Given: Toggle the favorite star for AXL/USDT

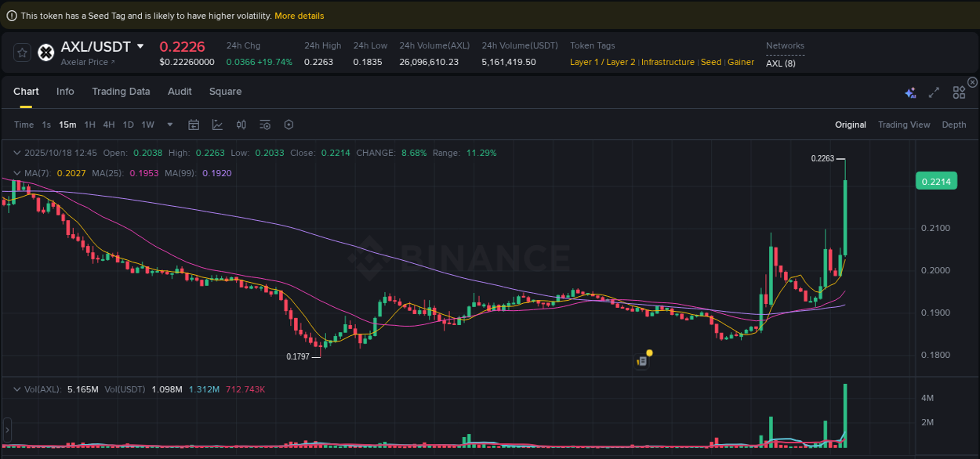Looking at the screenshot, I should tap(22, 52).
